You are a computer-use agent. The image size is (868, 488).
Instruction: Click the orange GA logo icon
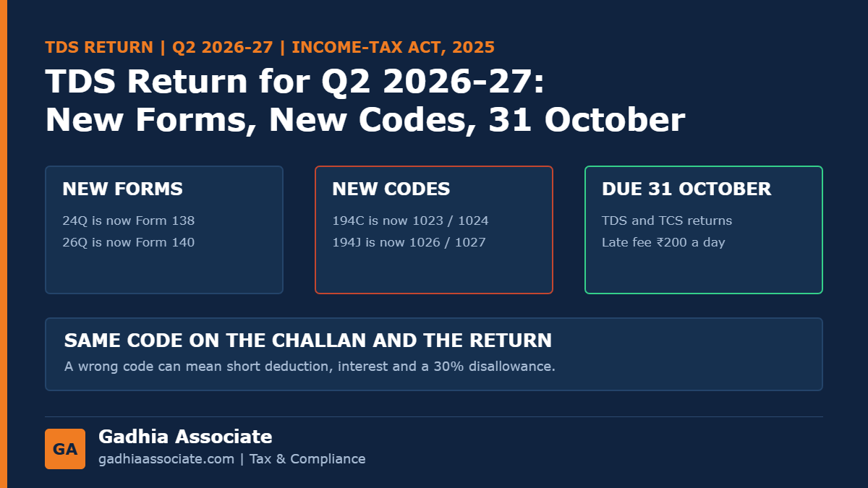click(x=65, y=449)
